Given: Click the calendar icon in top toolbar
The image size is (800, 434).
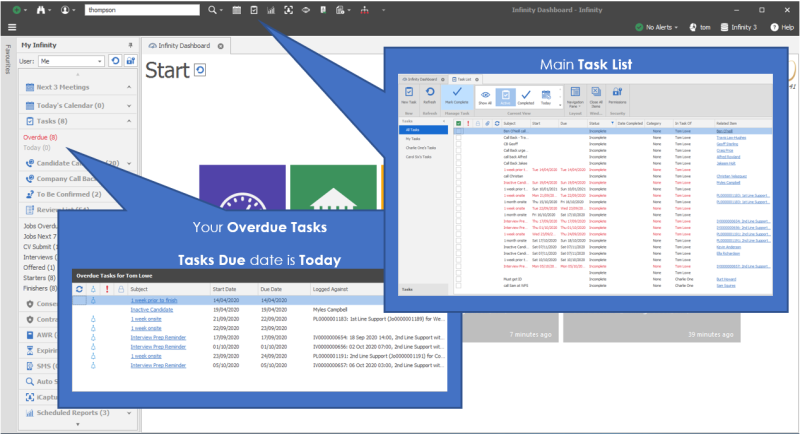Looking at the screenshot, I should 237,10.
